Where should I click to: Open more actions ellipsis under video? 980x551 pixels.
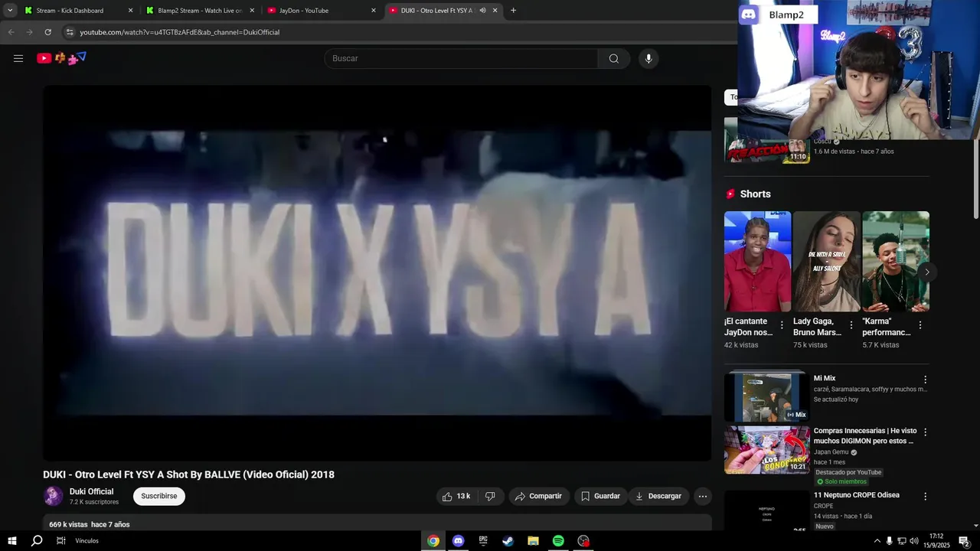[x=703, y=497]
